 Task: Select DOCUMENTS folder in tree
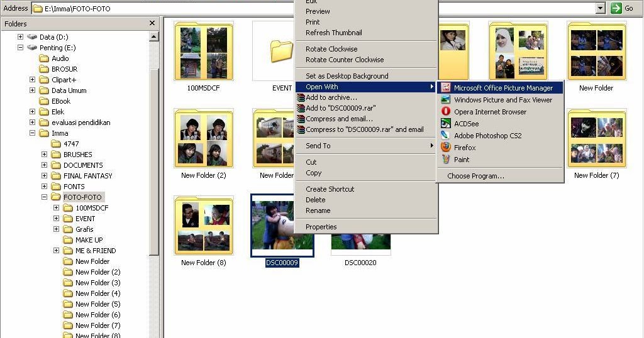point(83,165)
